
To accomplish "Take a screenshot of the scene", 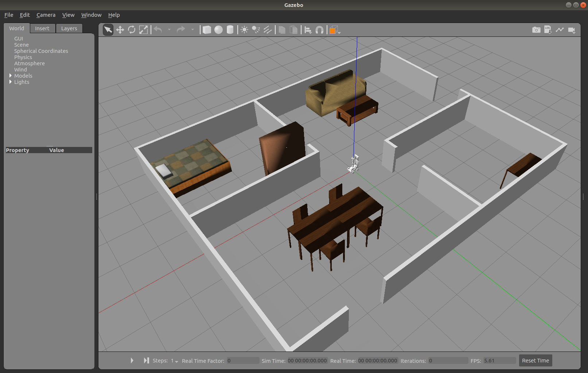I will coord(536,30).
